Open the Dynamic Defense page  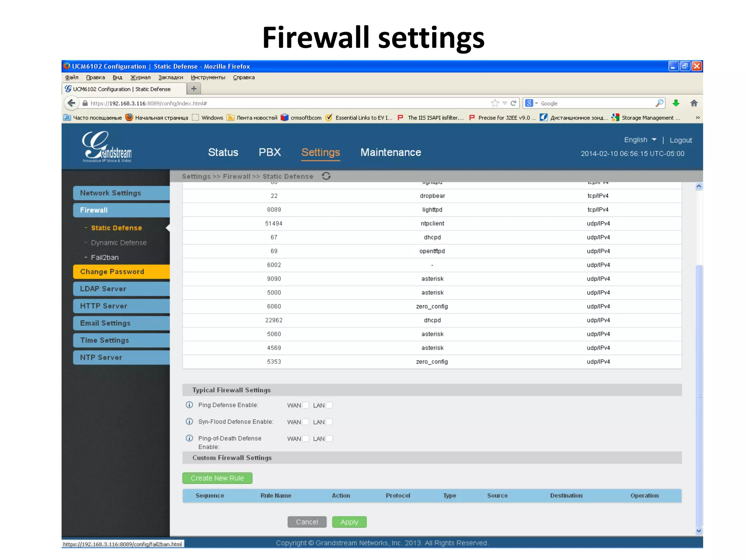pyautogui.click(x=119, y=242)
